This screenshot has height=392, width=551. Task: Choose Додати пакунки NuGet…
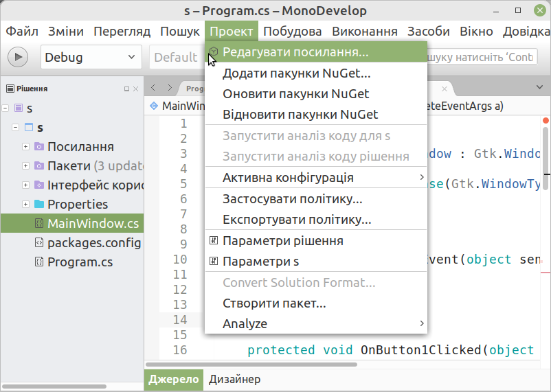pos(316,73)
